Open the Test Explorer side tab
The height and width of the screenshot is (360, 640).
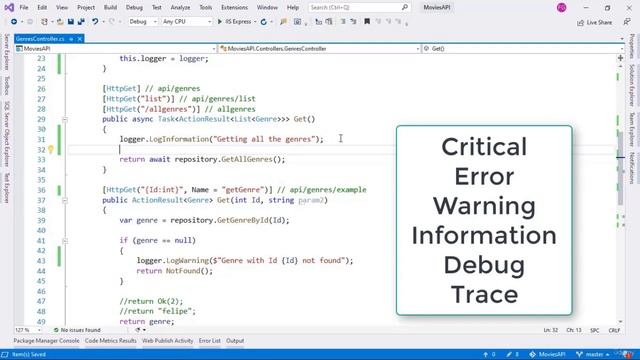click(7, 188)
